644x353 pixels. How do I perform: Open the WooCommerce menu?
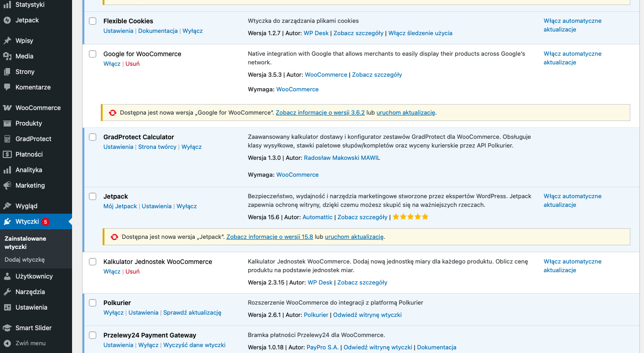[x=36, y=108]
